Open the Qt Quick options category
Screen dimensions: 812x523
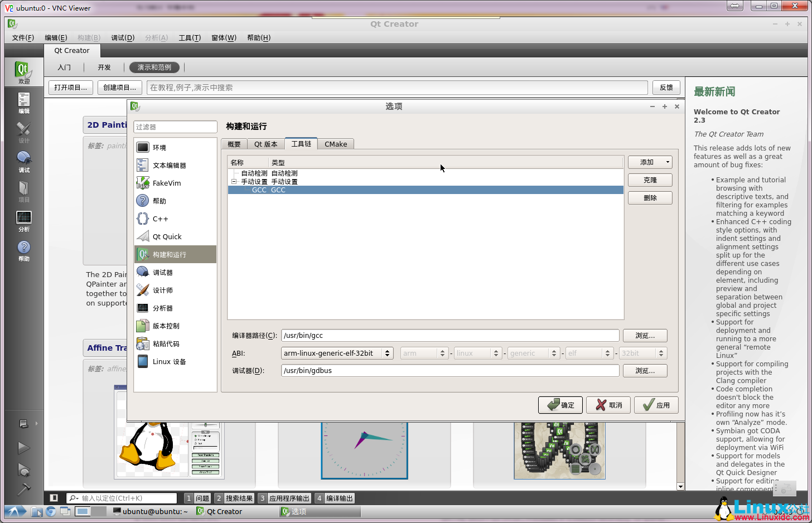pyautogui.click(x=167, y=237)
